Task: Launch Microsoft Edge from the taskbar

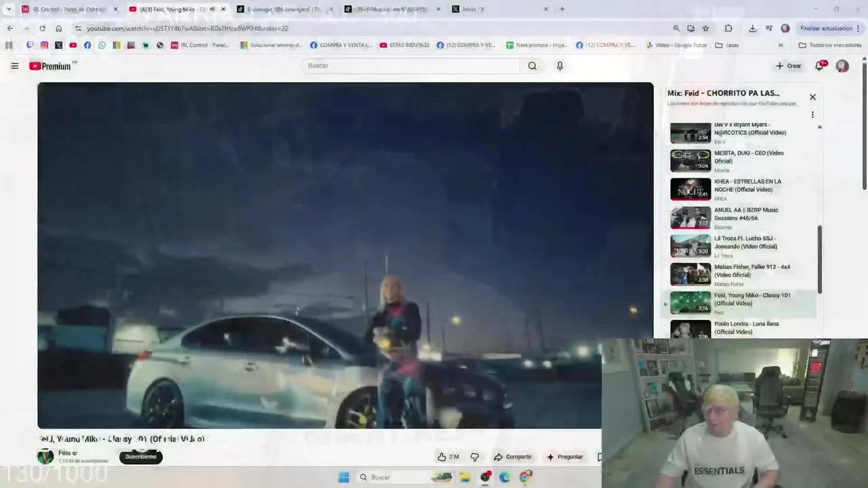Action: click(505, 477)
